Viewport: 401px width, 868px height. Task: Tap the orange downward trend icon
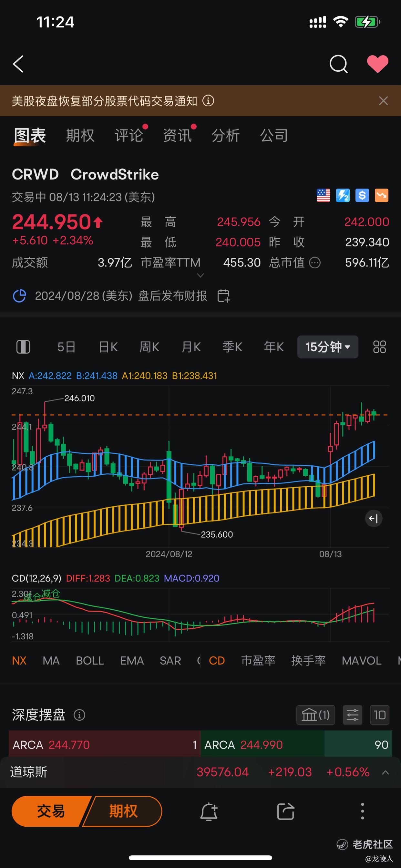click(x=382, y=195)
